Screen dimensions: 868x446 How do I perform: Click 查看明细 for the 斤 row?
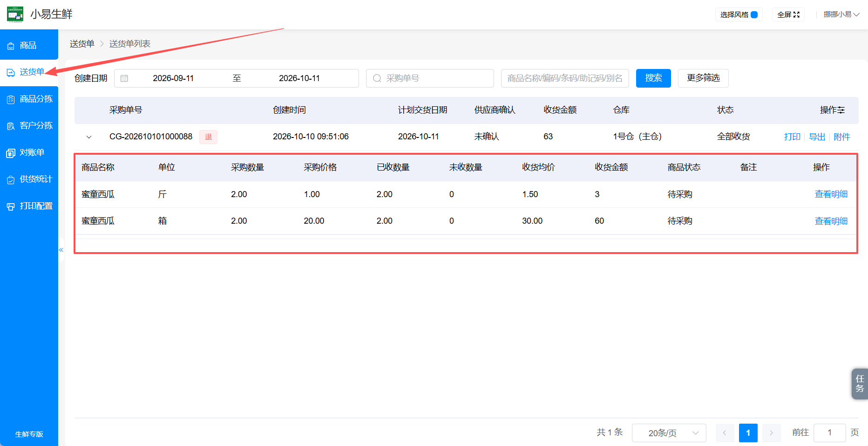coord(831,194)
